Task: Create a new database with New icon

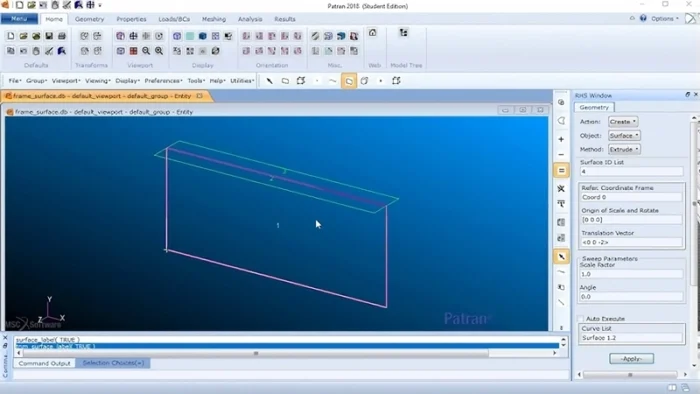Action: pos(11,36)
